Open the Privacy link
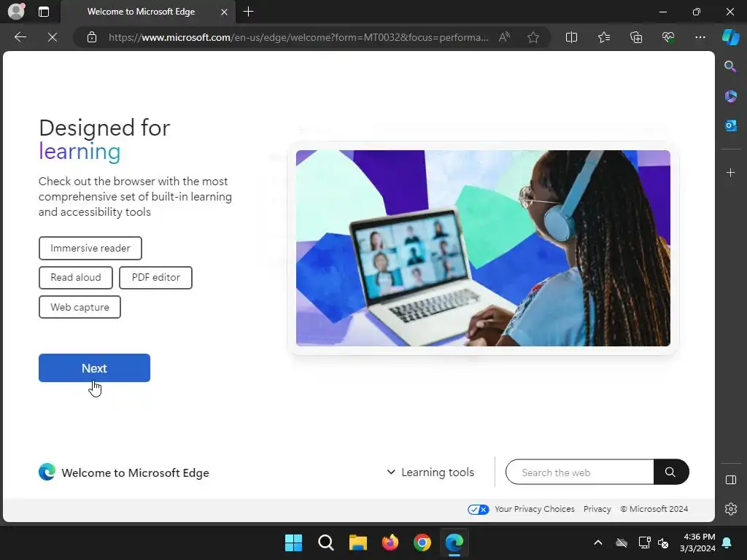Viewport: 747px width, 560px height. tap(597, 509)
